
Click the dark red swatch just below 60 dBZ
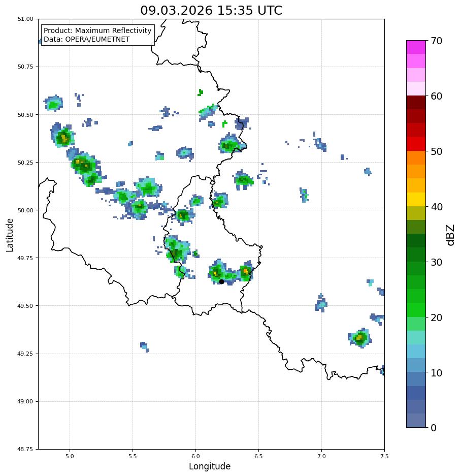click(416, 103)
